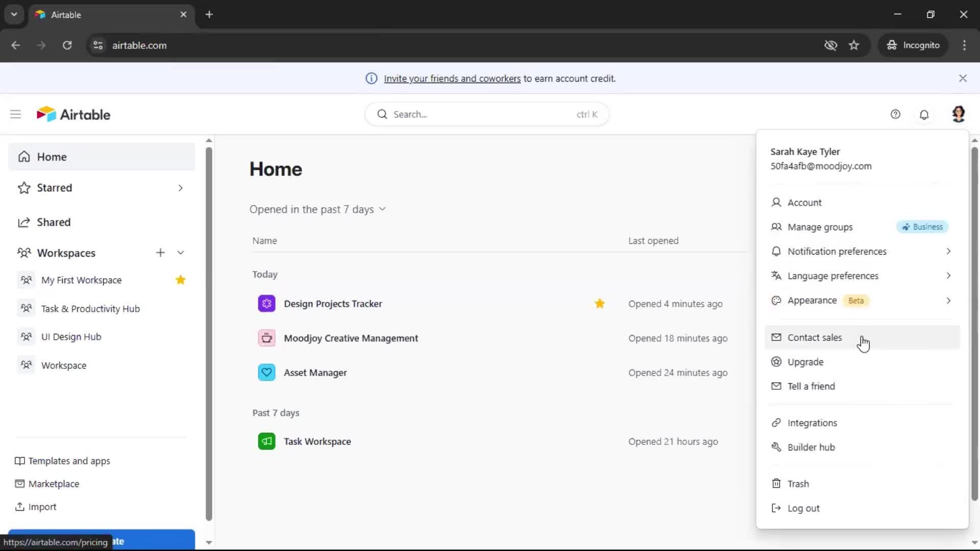The height and width of the screenshot is (551, 980).
Task: Open the browser tab search dropdown
Action: [14, 14]
